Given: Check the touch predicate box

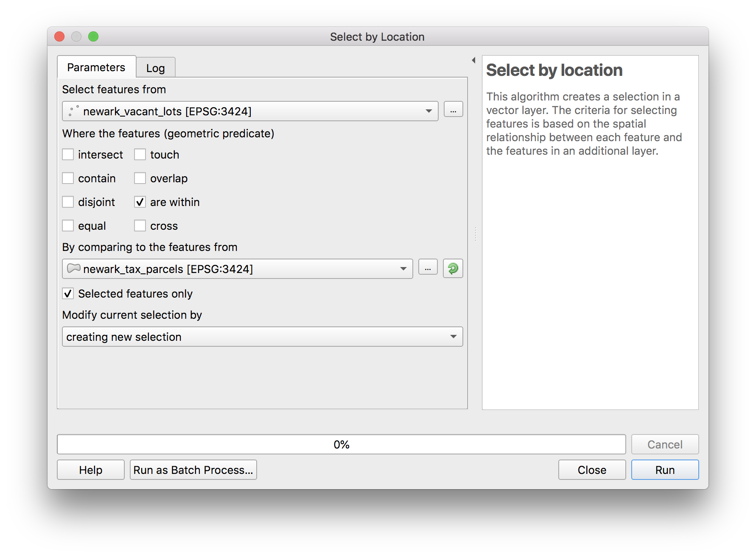Looking at the screenshot, I should [x=140, y=154].
